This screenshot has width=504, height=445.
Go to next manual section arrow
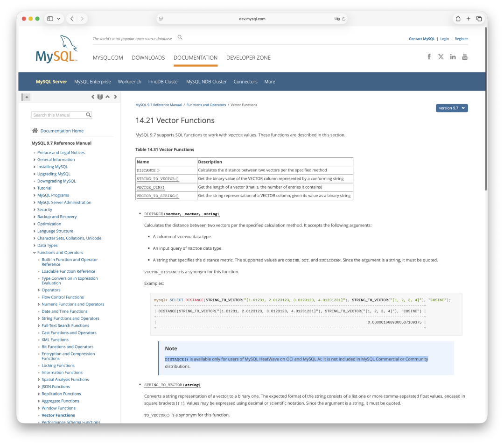115,97
